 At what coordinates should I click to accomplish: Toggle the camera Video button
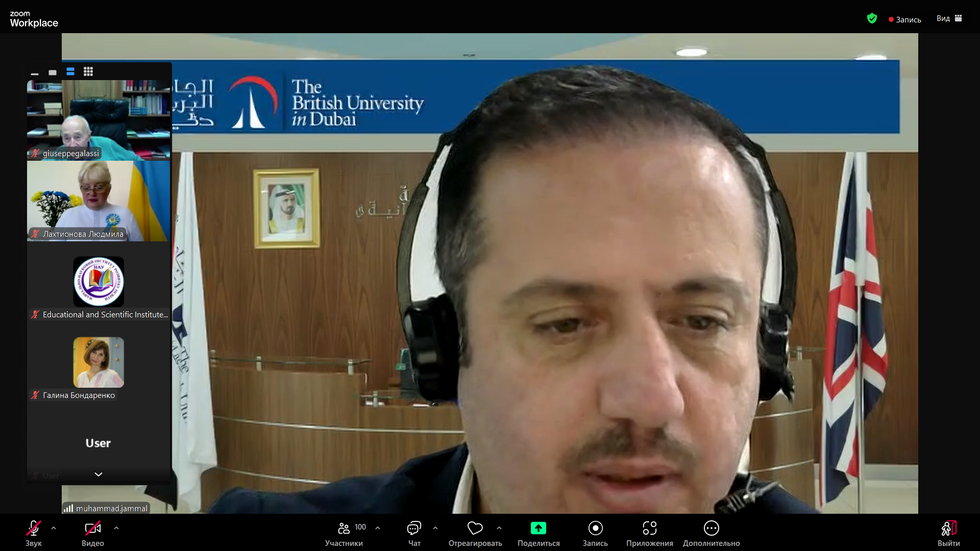[92, 528]
